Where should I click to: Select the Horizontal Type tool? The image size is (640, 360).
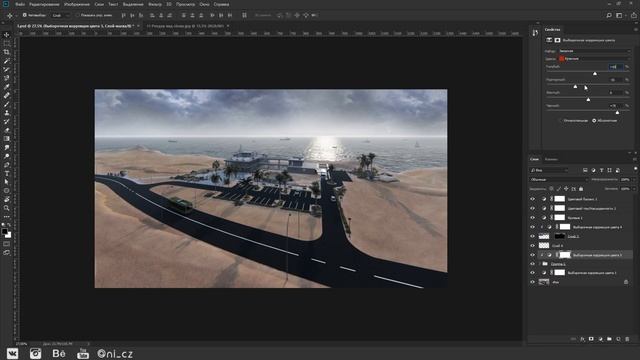[7, 173]
